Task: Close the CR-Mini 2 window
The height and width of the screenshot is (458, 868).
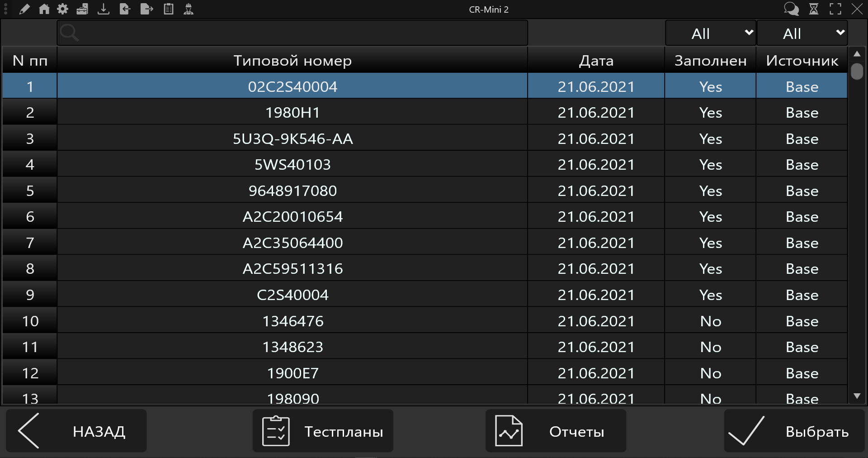Action: click(x=857, y=9)
